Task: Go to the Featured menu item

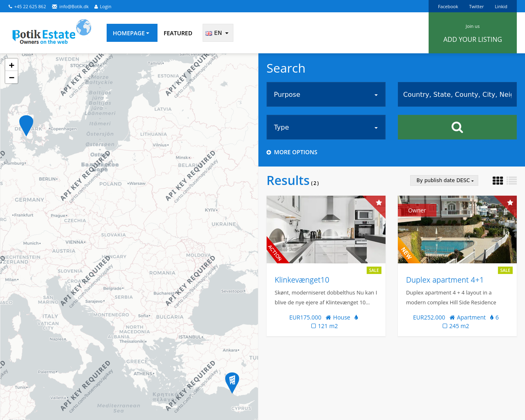Action: pyautogui.click(x=178, y=33)
